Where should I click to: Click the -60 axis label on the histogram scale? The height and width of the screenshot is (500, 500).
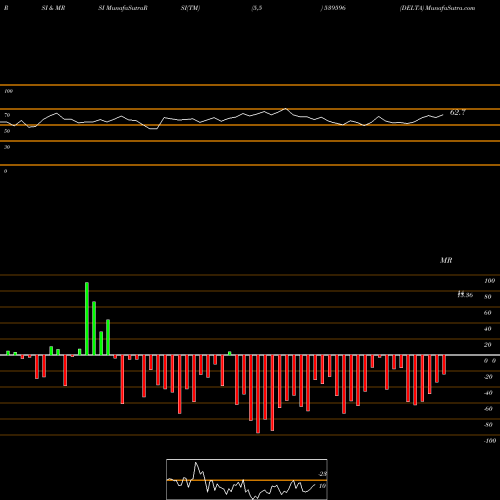488,409
